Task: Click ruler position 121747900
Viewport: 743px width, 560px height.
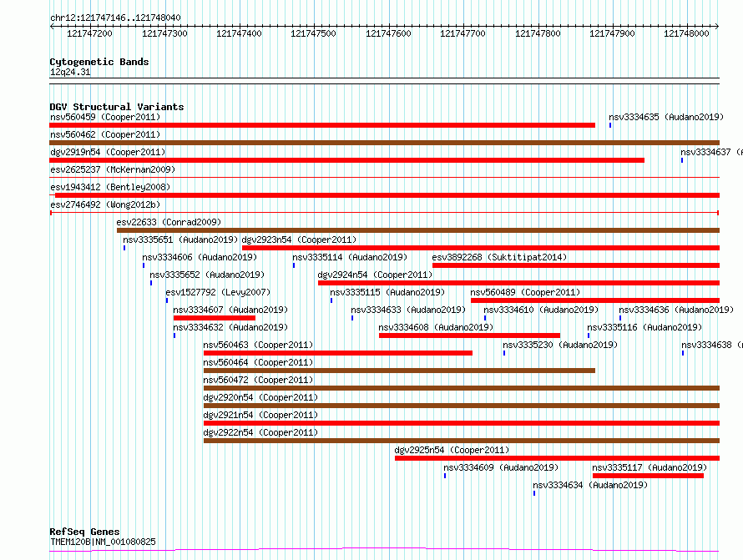Action: [x=612, y=33]
